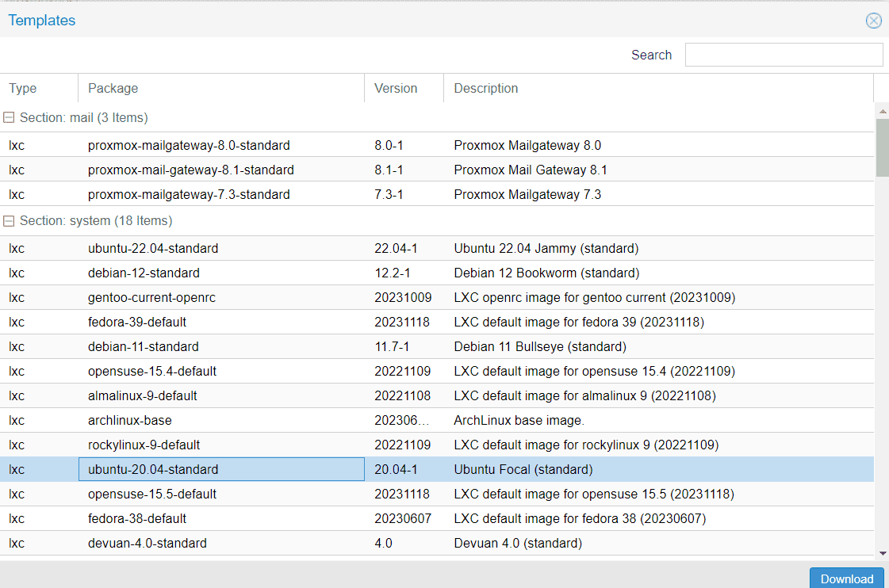Click version 20.04-1 cell

396,470
